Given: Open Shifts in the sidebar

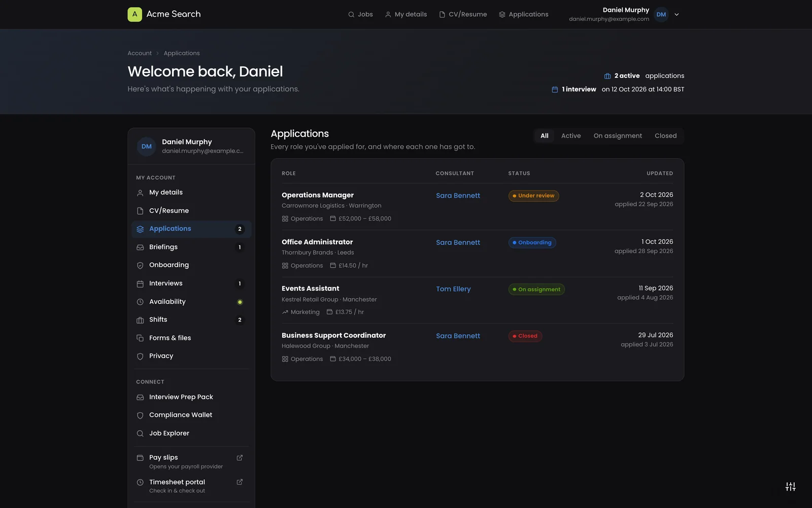Looking at the screenshot, I should [191, 320].
